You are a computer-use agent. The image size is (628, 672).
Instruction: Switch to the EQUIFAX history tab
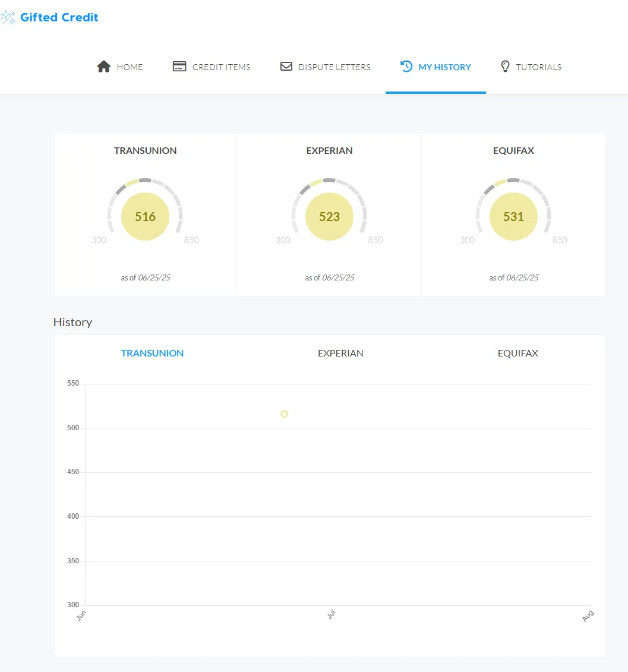[x=518, y=353]
